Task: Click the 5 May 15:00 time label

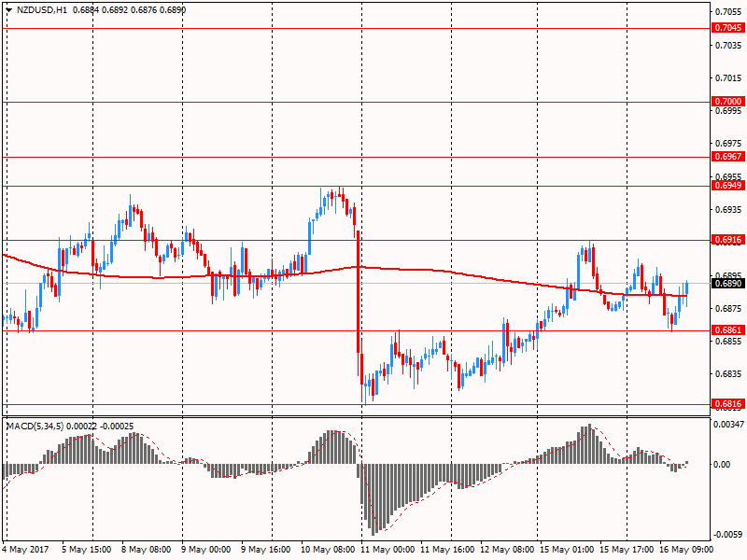Action: click(86, 549)
